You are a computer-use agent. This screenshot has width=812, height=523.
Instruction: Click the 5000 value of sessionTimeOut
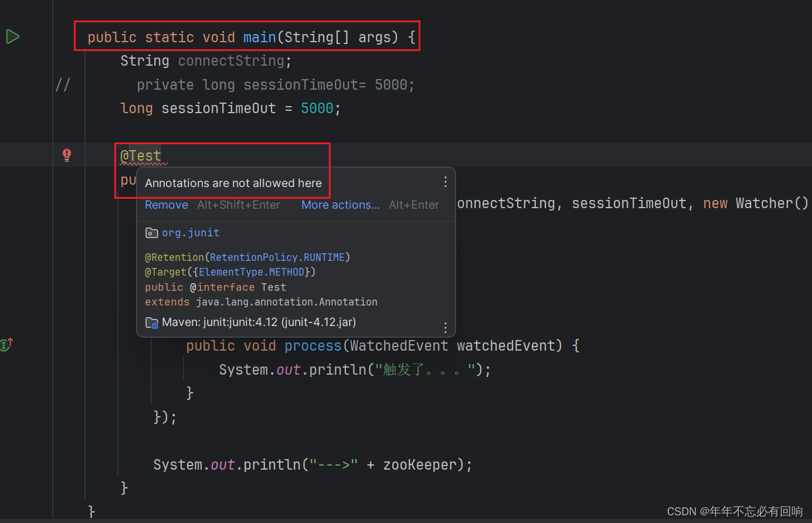[317, 108]
